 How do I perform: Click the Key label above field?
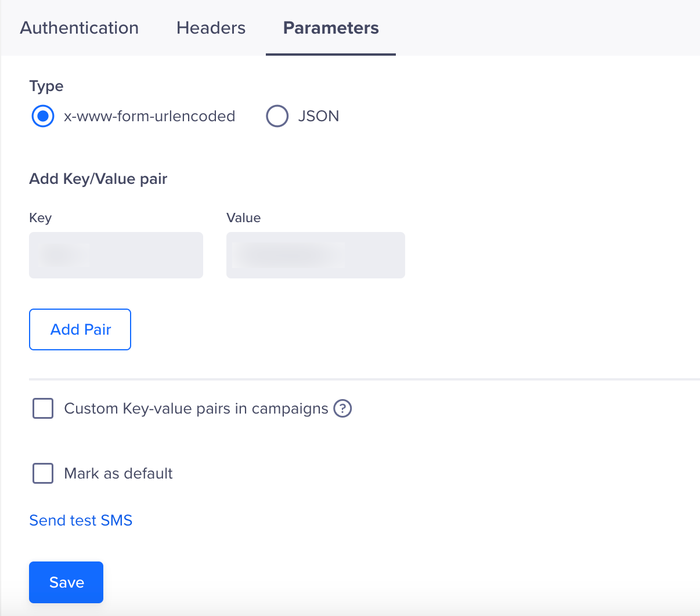coord(41,218)
